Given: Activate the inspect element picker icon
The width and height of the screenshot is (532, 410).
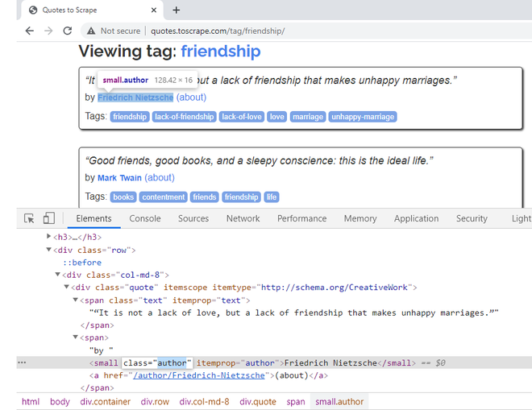Looking at the screenshot, I should point(29,218).
